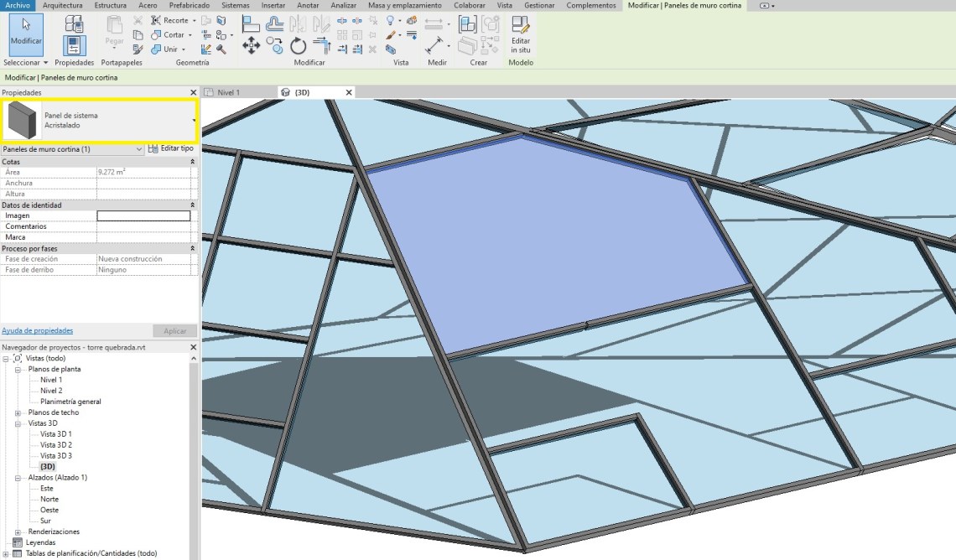Open the Paneles de muro cortina filter dropdown

(139, 149)
